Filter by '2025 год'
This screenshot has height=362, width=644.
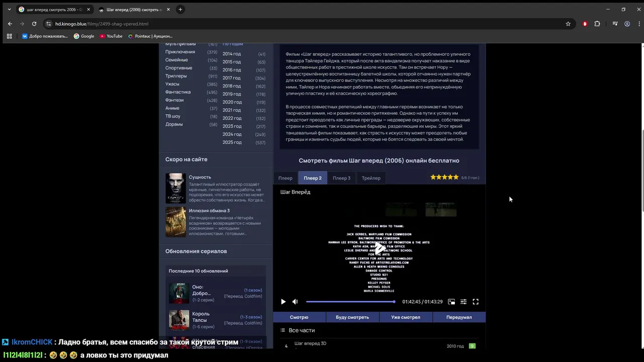(x=232, y=142)
